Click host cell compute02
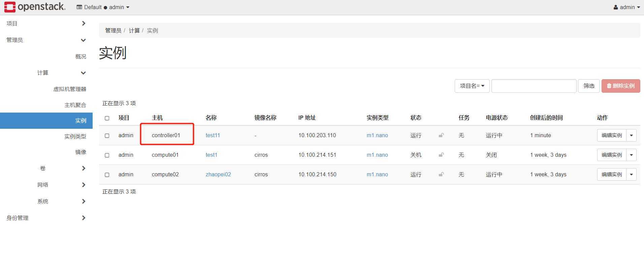Image resolution: width=644 pixels, height=271 pixels. click(165, 174)
